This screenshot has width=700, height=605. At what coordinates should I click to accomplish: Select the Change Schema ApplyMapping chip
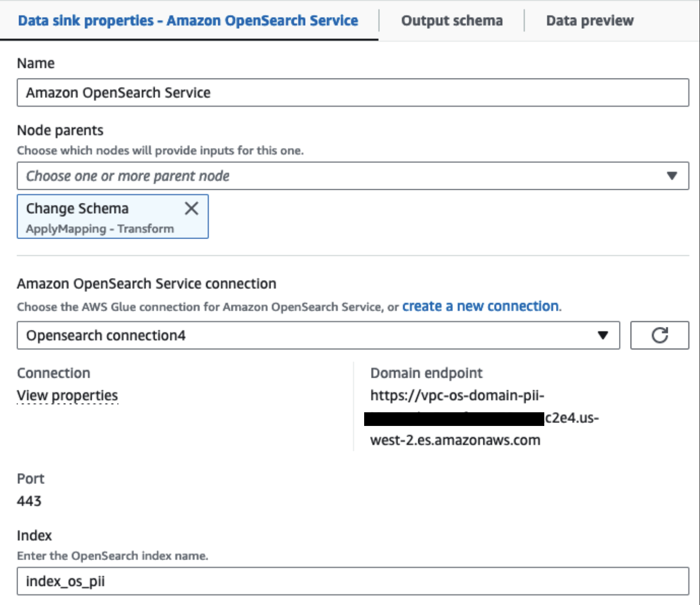coord(98,217)
